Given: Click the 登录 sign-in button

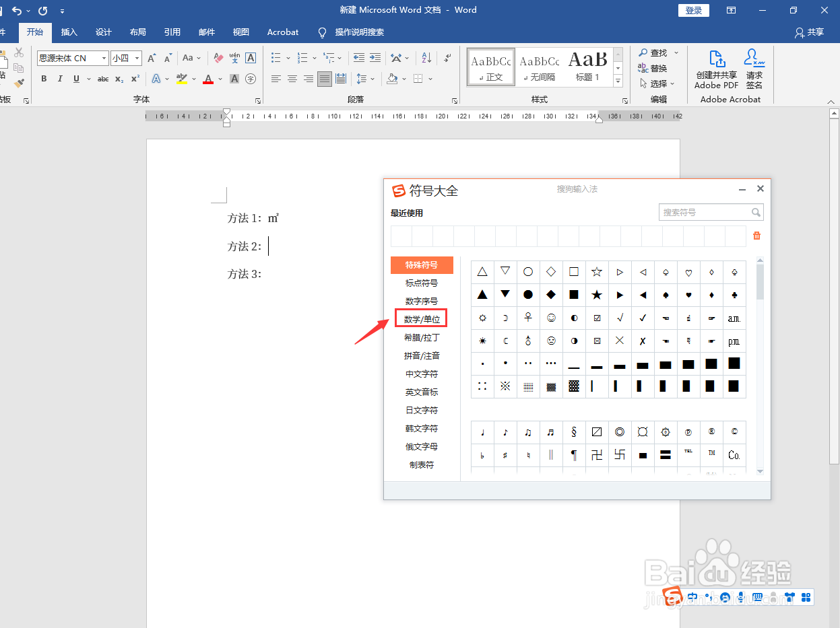Looking at the screenshot, I should click(693, 10).
